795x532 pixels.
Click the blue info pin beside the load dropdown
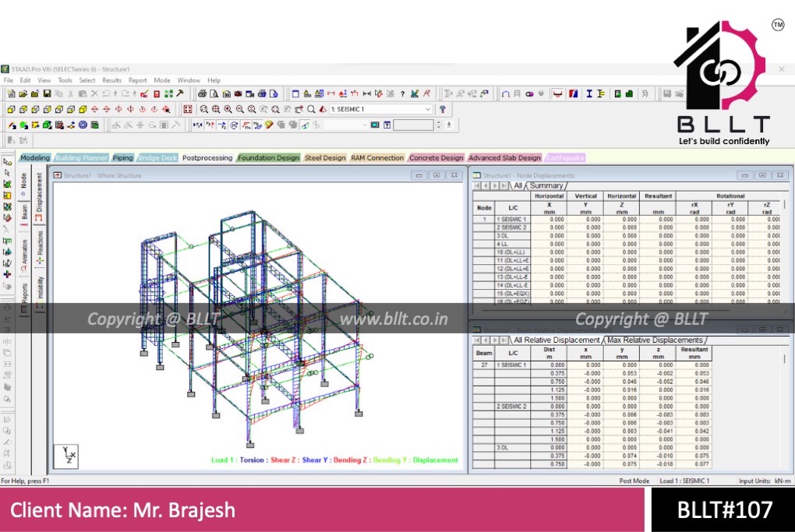tap(443, 110)
